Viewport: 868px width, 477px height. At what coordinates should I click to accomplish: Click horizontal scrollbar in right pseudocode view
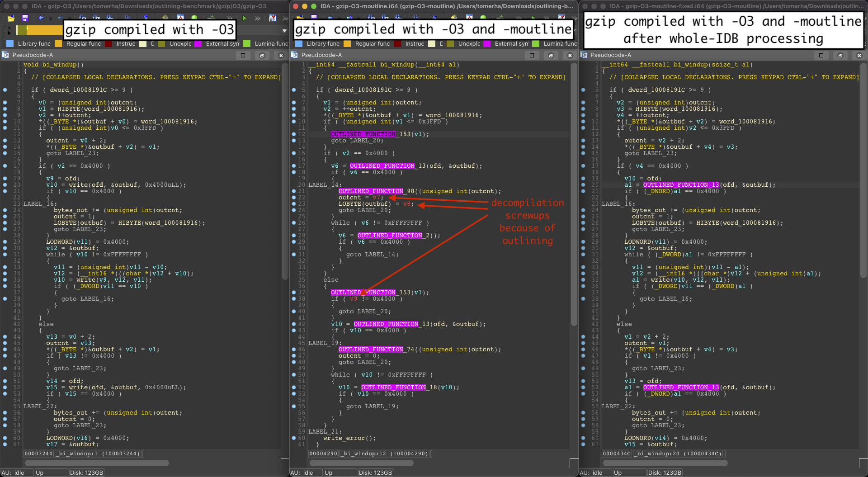[x=665, y=463]
